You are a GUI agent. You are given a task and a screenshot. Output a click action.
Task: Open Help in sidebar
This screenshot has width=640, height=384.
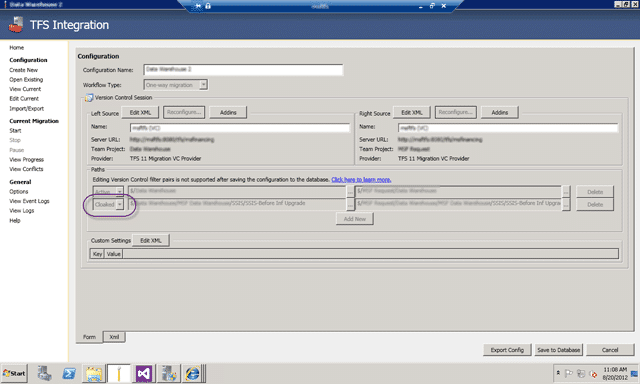pos(15,220)
